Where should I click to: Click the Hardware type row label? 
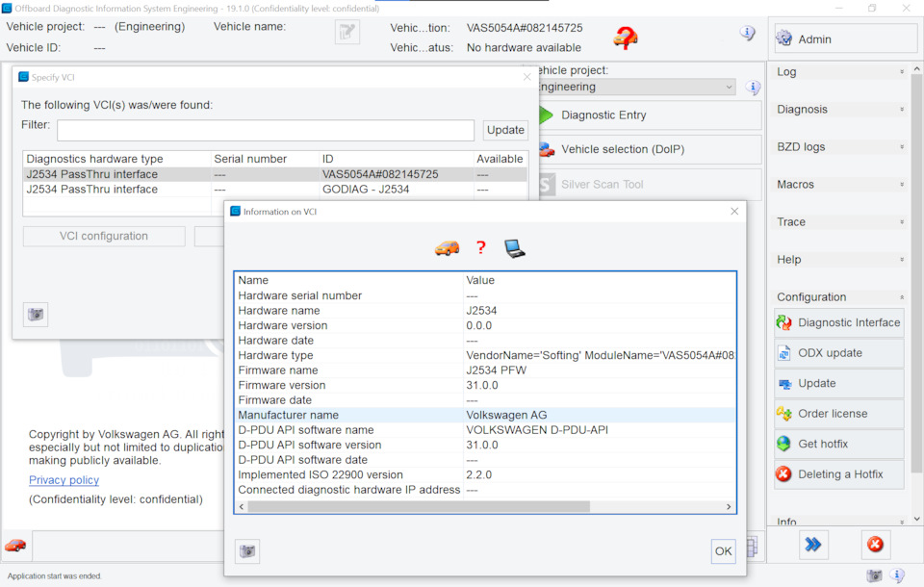tap(275, 355)
